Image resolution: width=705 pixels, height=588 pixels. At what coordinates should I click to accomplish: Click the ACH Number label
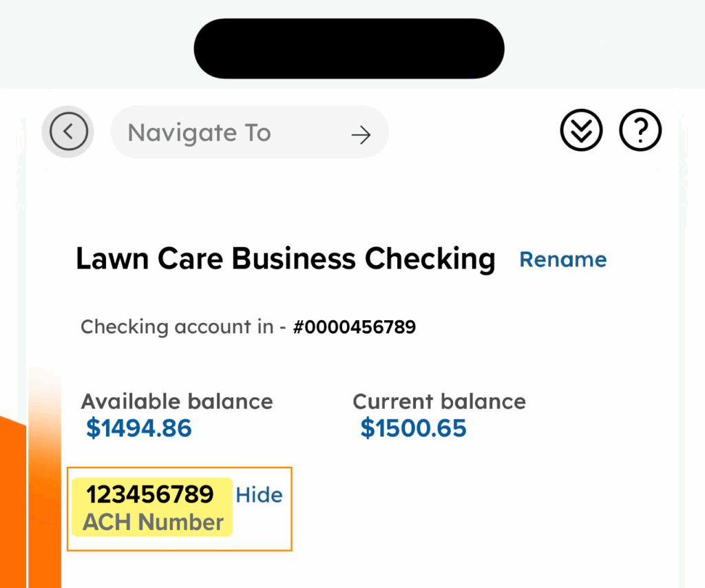(153, 523)
